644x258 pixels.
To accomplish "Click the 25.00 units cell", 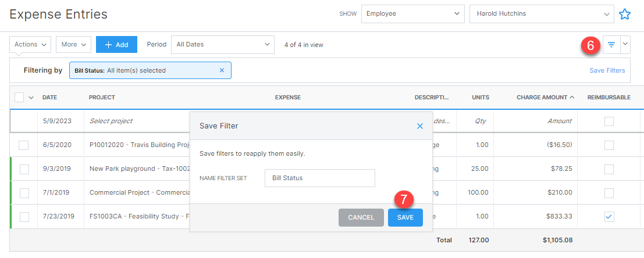I will [480, 169].
